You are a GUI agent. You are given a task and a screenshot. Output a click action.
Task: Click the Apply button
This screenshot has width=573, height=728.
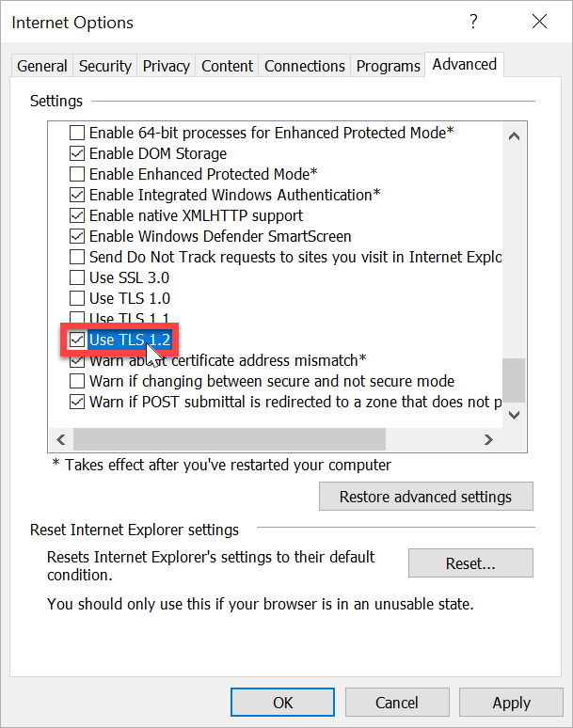(x=511, y=703)
